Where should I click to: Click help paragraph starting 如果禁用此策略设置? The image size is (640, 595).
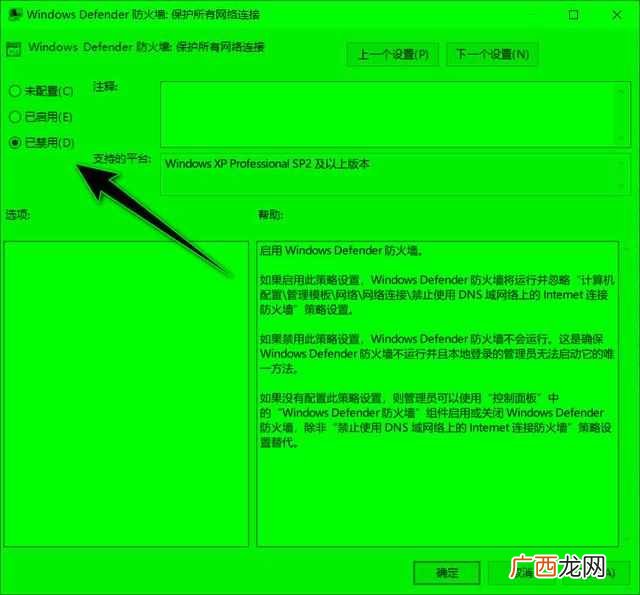437,354
